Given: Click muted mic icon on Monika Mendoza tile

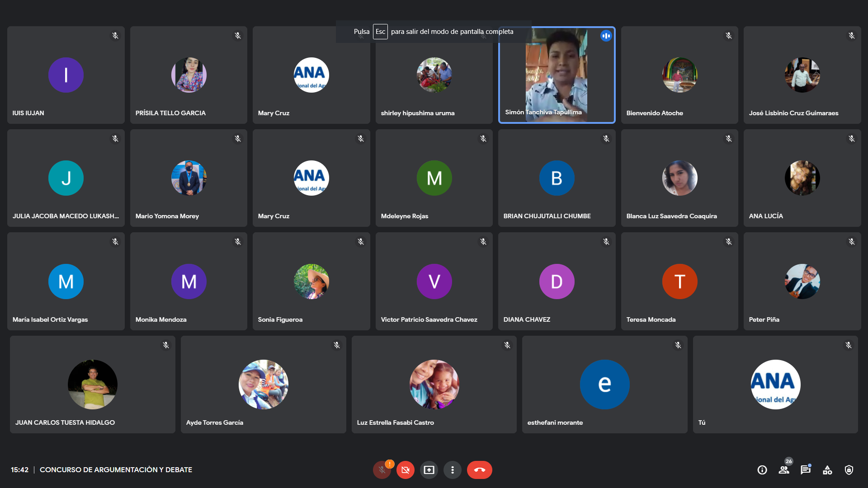Looking at the screenshot, I should [x=238, y=242].
